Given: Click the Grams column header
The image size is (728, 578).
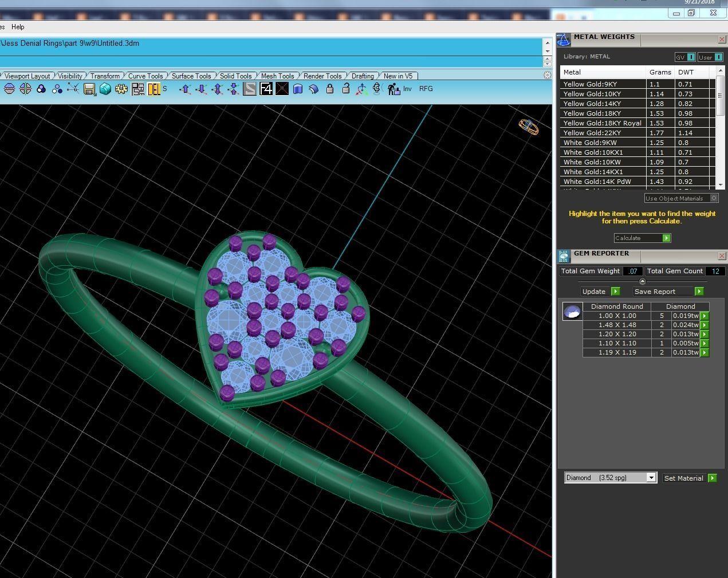Looking at the screenshot, I should 660,72.
